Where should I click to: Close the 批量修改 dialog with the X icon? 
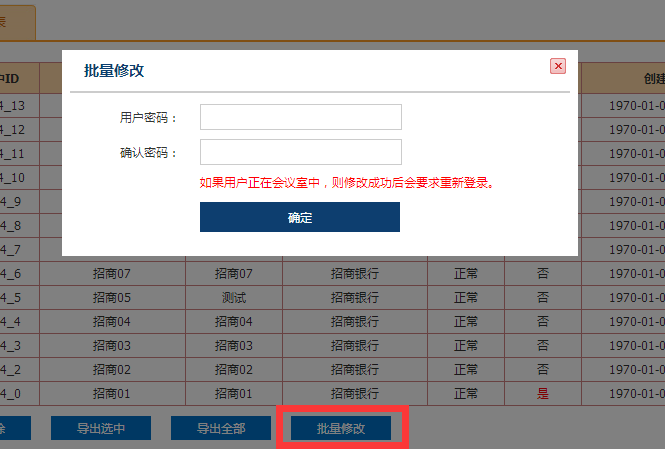pyautogui.click(x=558, y=66)
